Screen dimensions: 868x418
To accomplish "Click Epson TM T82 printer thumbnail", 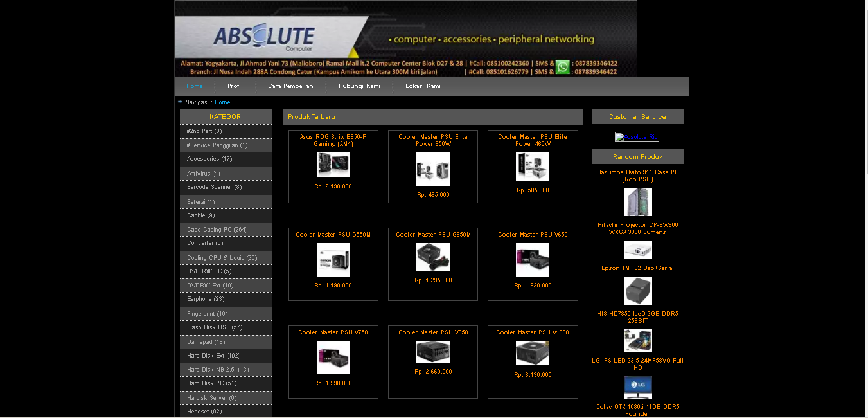I will pyautogui.click(x=638, y=291).
